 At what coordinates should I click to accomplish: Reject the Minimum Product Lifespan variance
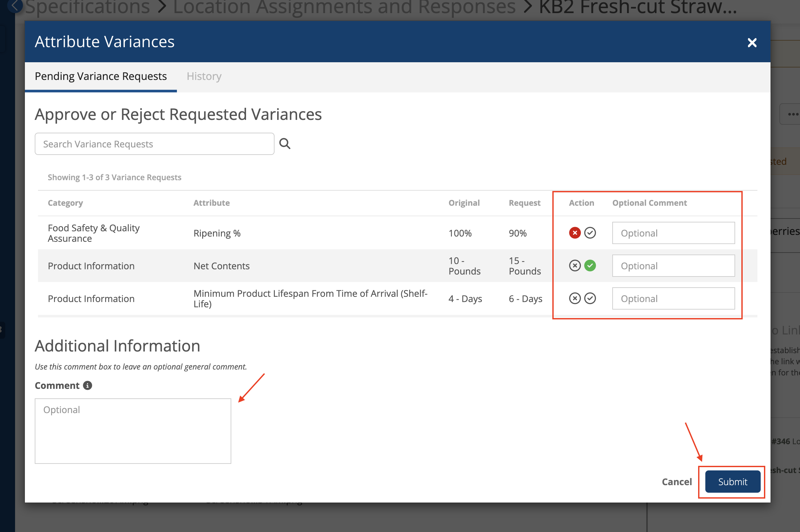[575, 298]
